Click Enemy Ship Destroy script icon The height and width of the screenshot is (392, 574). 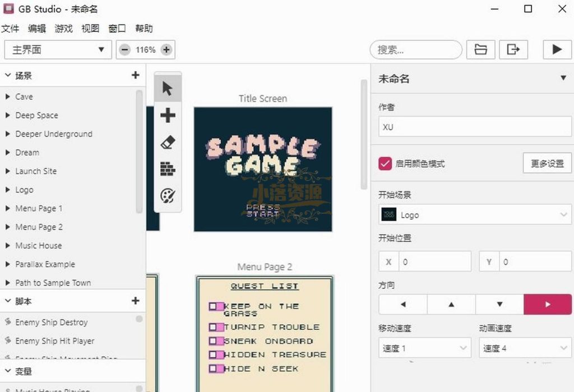point(8,322)
